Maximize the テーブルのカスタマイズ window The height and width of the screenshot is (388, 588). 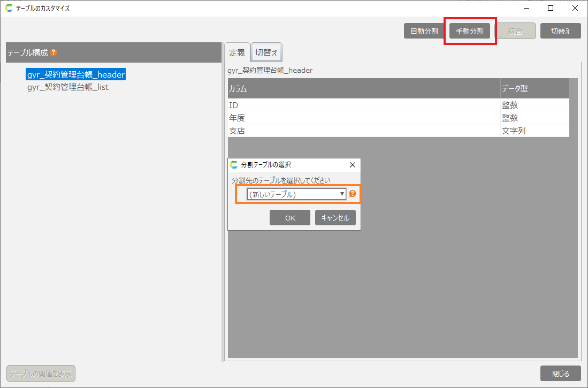coord(551,8)
